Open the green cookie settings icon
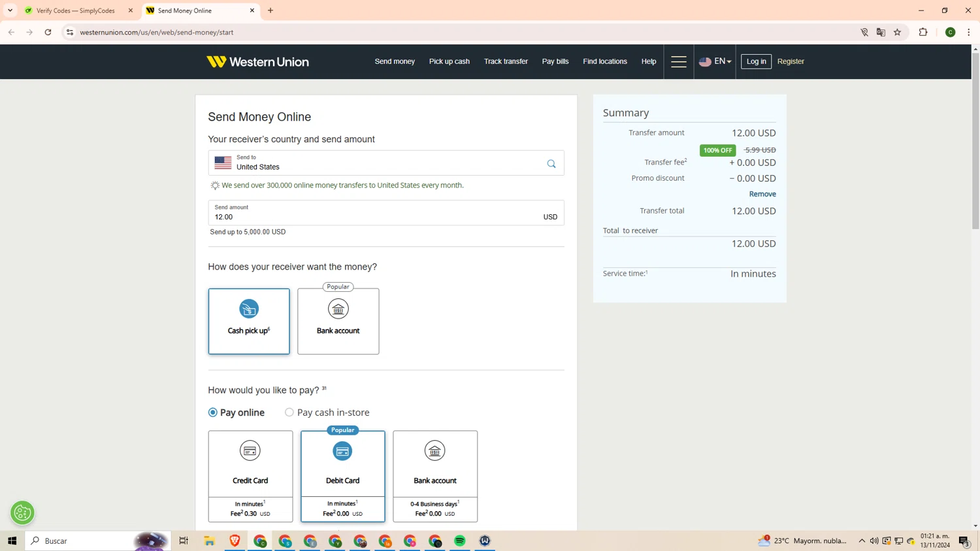 tap(22, 512)
